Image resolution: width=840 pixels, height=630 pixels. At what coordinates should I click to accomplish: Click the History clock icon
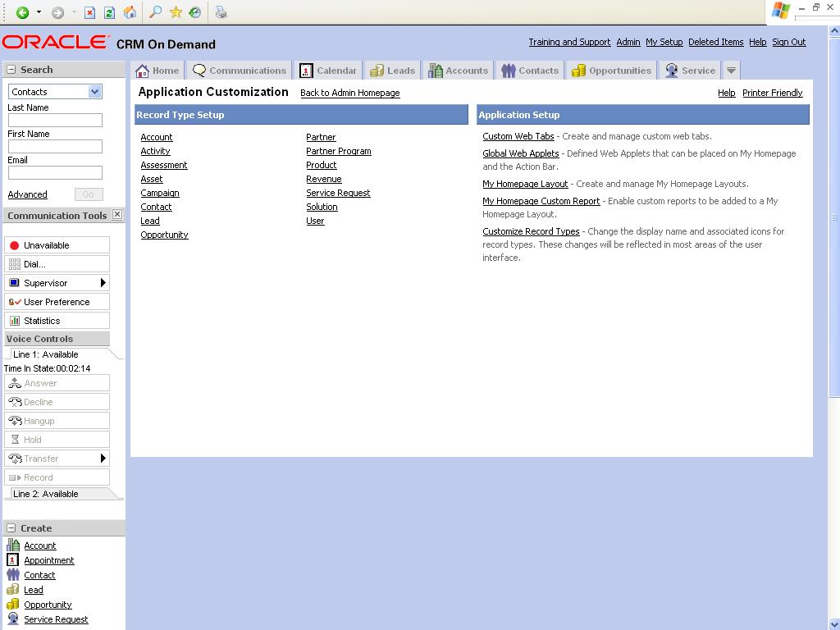point(195,11)
